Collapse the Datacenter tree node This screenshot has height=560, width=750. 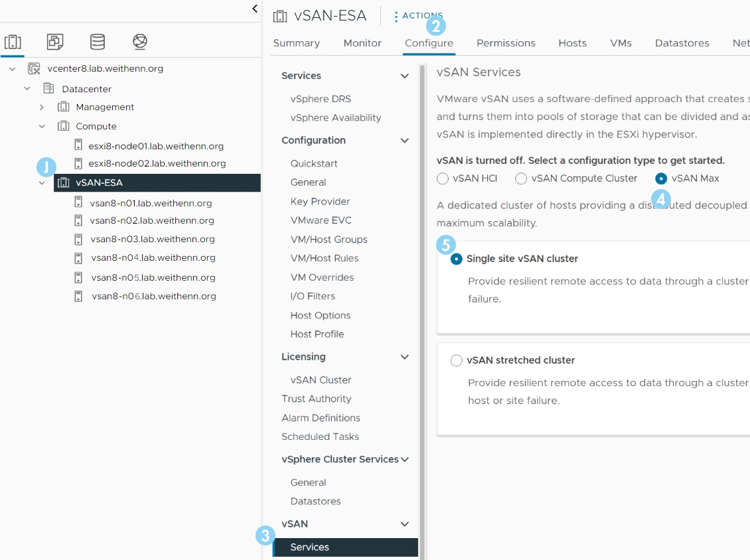pos(27,88)
